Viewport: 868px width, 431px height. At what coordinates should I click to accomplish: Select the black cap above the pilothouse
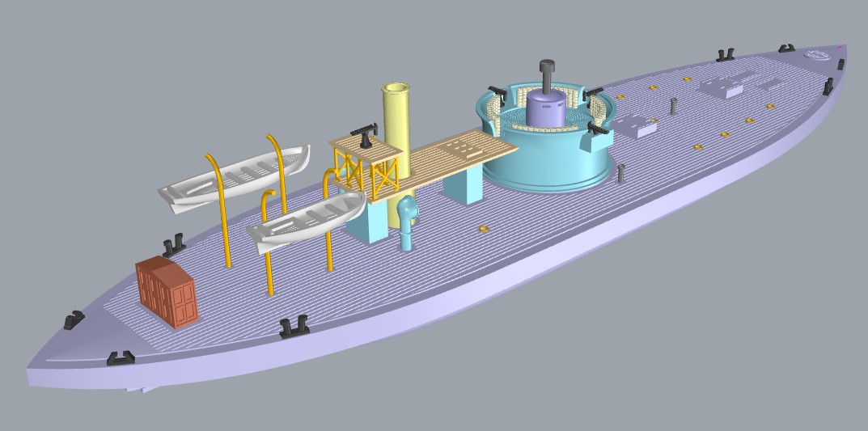548,66
